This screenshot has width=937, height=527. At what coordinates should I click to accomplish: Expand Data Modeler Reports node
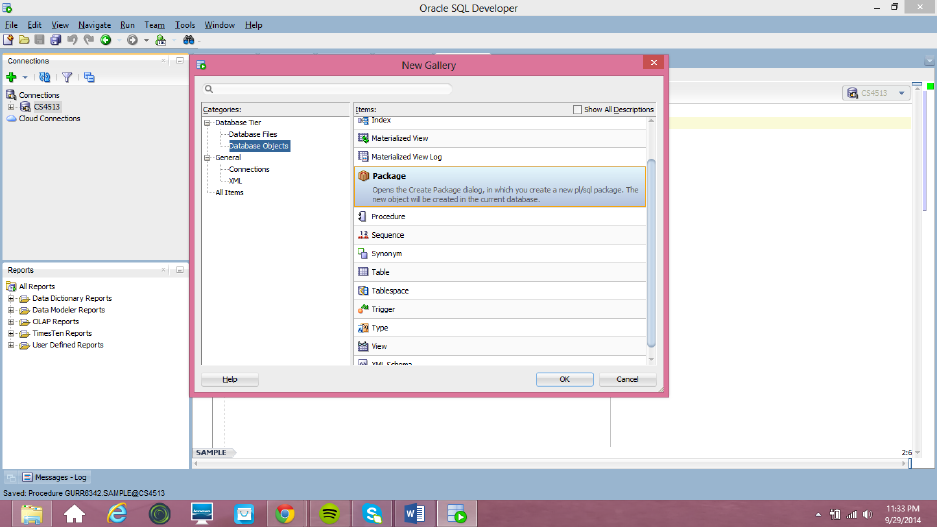[x=11, y=310]
